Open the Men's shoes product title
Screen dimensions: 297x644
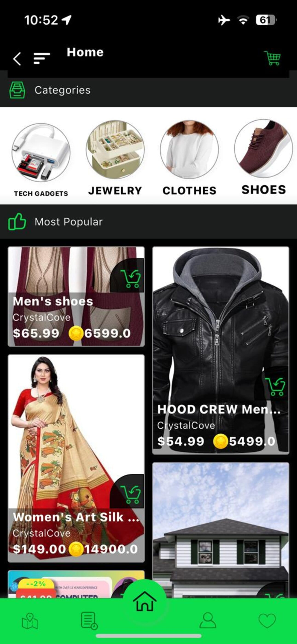pyautogui.click(x=53, y=301)
